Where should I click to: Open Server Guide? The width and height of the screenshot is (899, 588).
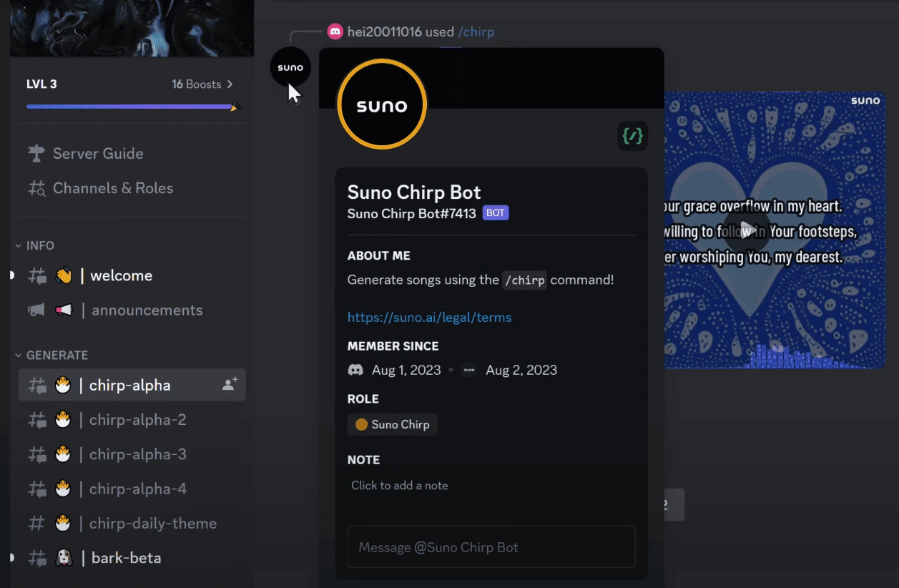(98, 153)
